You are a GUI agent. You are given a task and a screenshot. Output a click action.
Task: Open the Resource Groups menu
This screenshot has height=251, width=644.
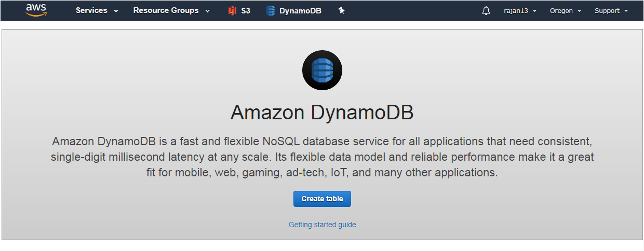pyautogui.click(x=166, y=10)
